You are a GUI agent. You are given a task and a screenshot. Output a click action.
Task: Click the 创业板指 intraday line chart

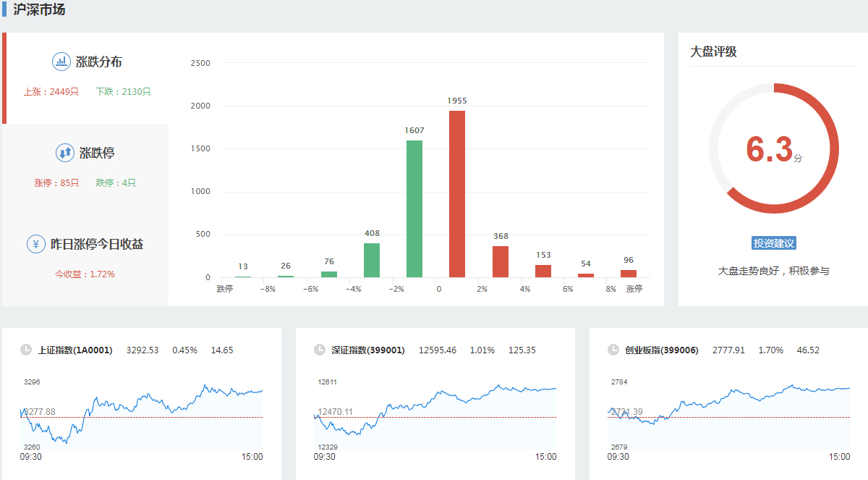coord(729,416)
